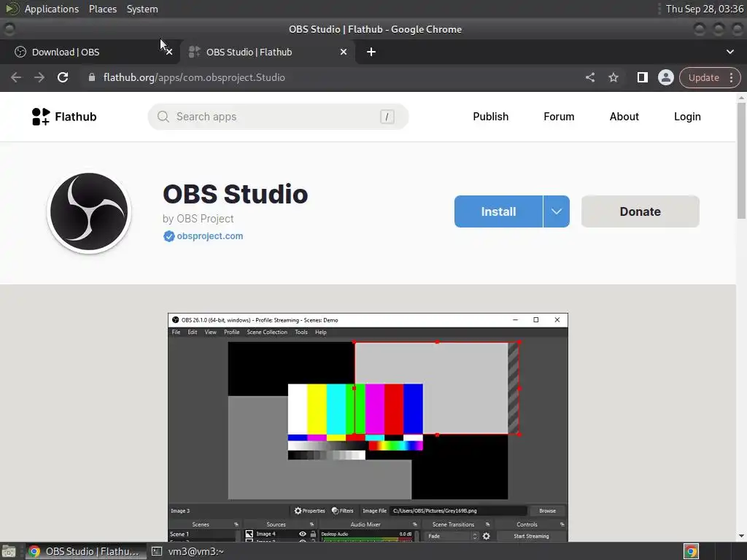Share this page via share icon

click(x=589, y=77)
